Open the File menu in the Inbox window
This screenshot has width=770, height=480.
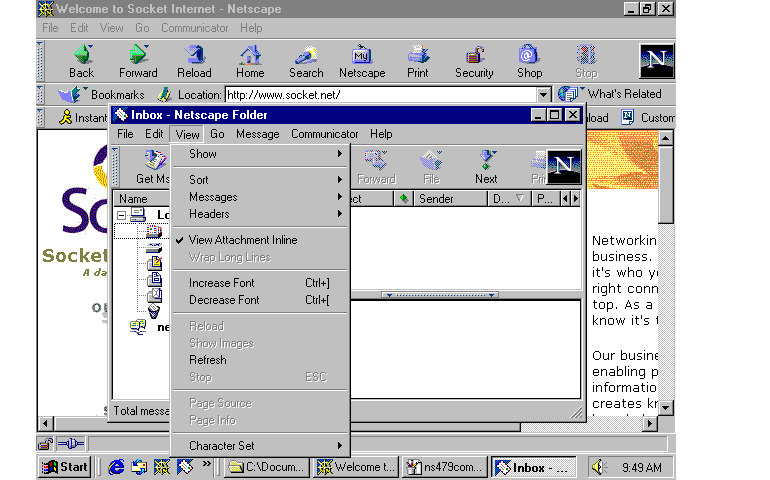(x=125, y=134)
